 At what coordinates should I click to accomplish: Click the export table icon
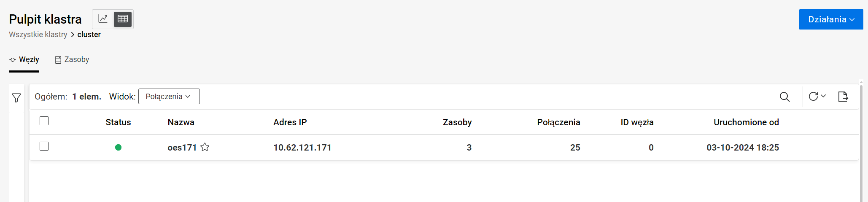click(x=843, y=97)
